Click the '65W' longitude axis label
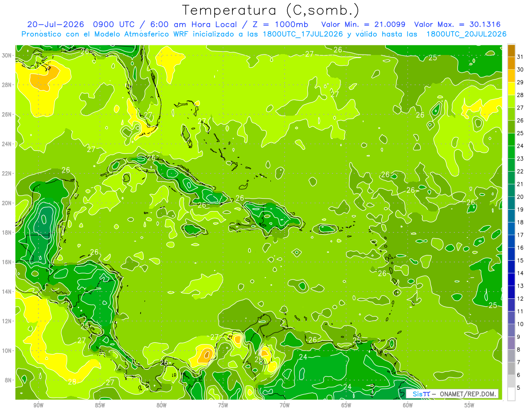The height and width of the screenshot is (411, 532). (x=346, y=406)
